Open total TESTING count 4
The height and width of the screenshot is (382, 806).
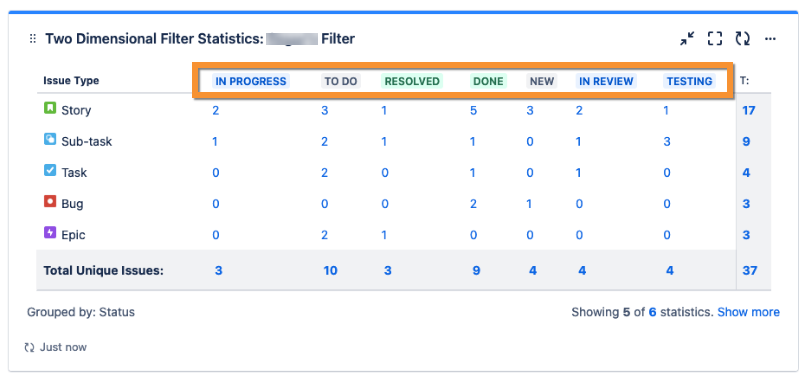[x=670, y=270]
